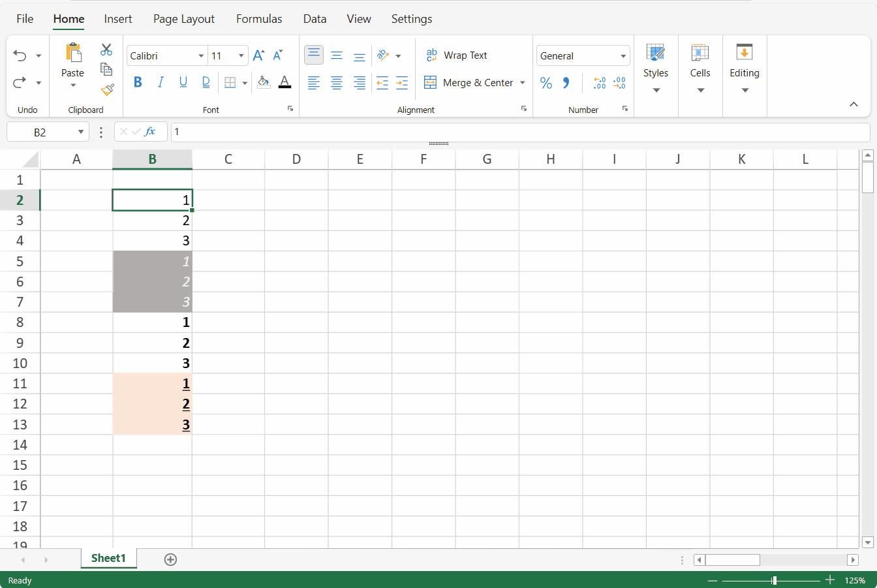Select the Sheet1 tab
Image resolution: width=877 pixels, height=588 pixels.
[108, 558]
